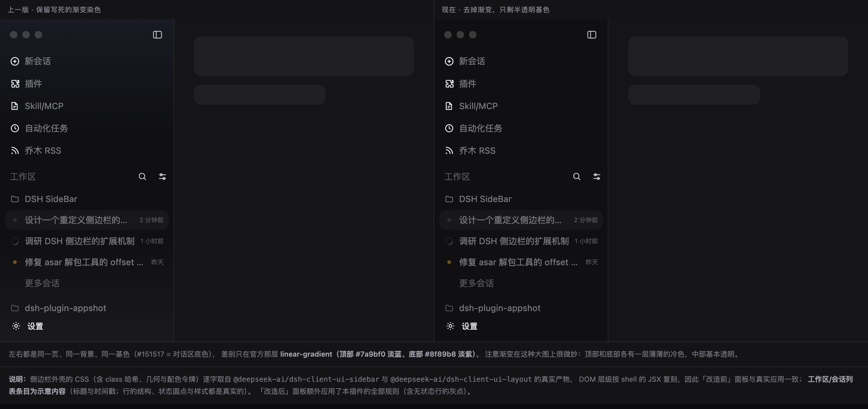Expand dsh-plugin-appshot workspace in right panel
Image resolution: width=868 pixels, height=409 pixels.
[500, 308]
